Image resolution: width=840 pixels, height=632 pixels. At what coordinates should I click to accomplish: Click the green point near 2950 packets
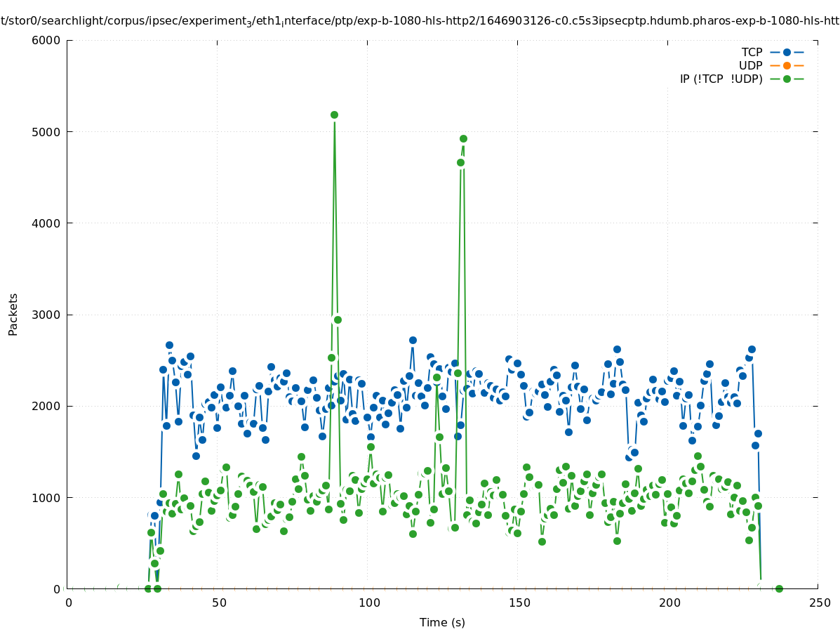338,320
